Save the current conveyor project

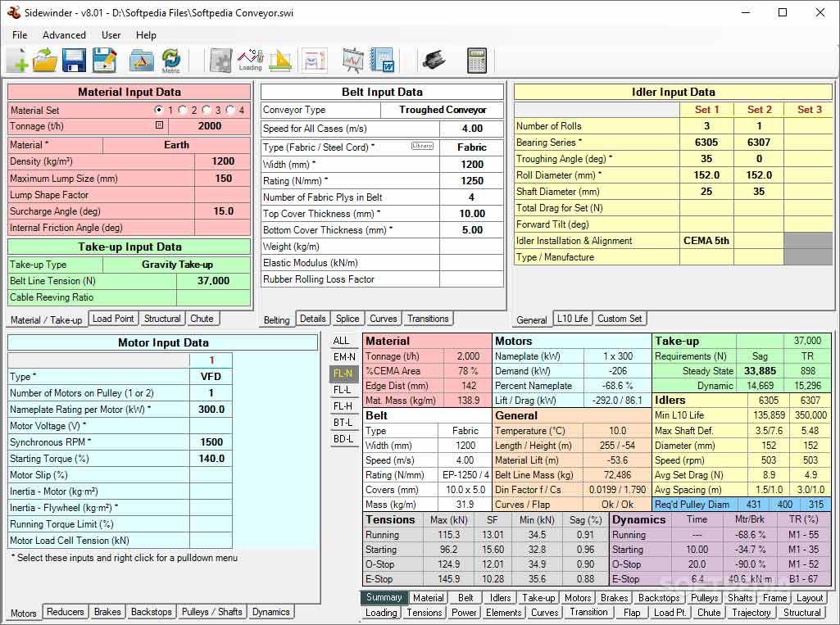[x=72, y=61]
